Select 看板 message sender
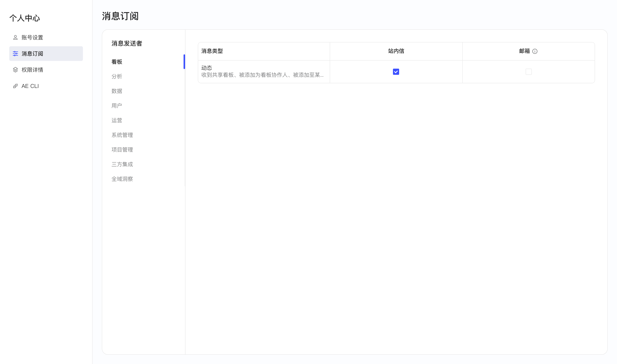 [x=117, y=62]
